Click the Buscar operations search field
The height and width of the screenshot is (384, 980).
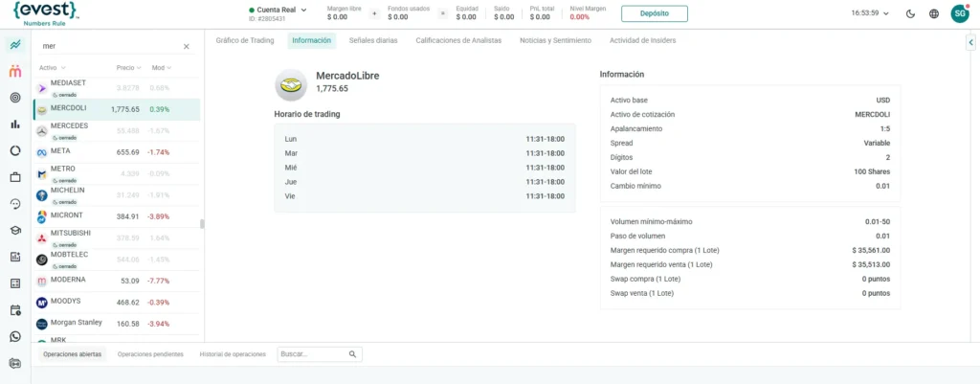click(x=320, y=354)
